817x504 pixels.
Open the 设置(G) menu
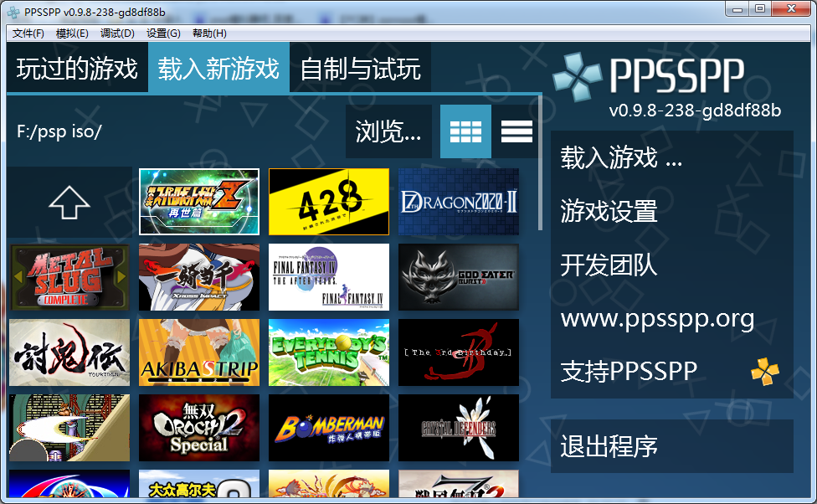(163, 33)
